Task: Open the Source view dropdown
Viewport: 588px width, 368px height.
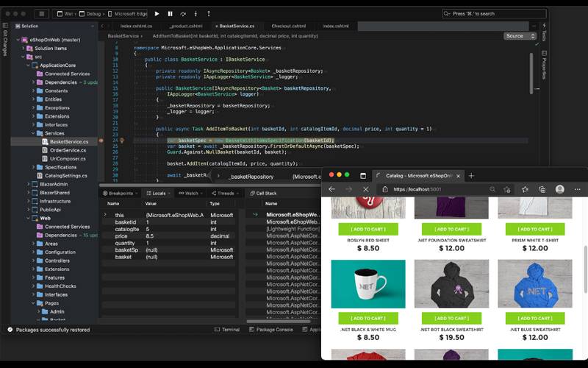Action: [519, 35]
